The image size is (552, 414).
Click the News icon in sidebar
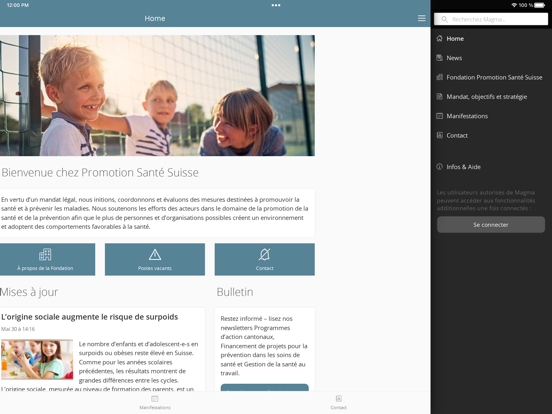(x=439, y=58)
